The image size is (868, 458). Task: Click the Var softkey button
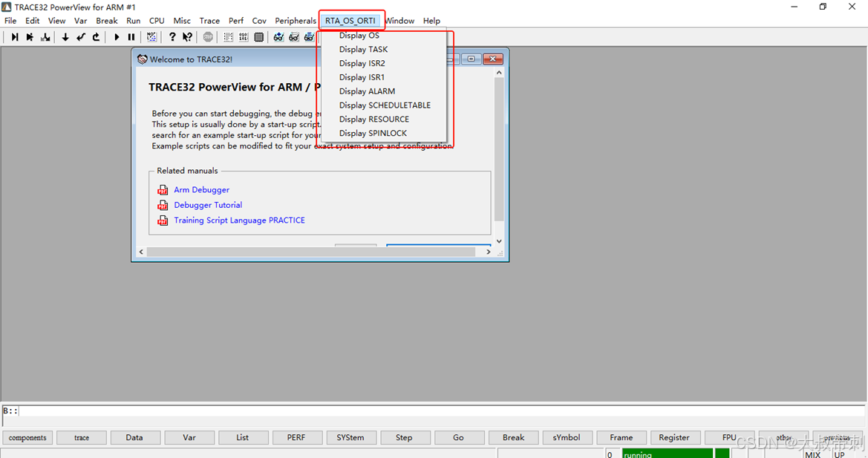coord(189,437)
